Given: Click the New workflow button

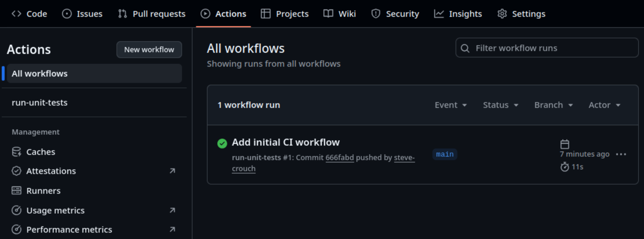Looking at the screenshot, I should tap(149, 50).
